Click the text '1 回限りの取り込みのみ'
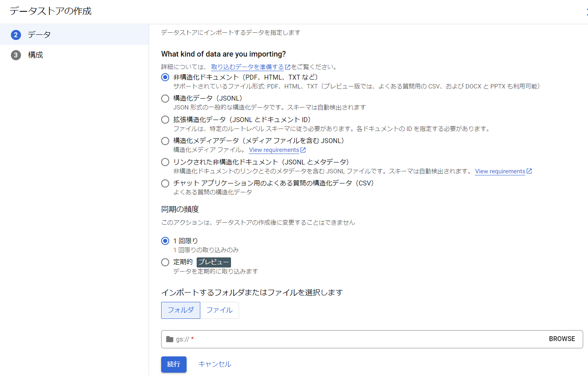 coord(206,250)
